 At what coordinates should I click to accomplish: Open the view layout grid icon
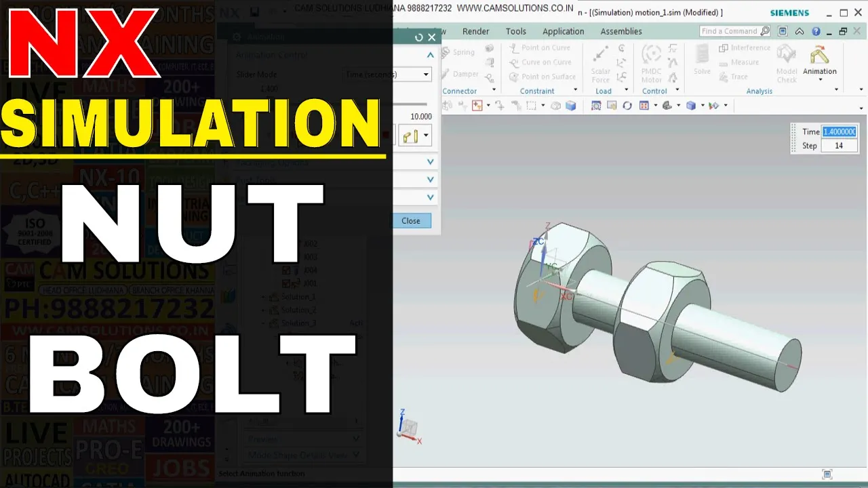point(644,106)
